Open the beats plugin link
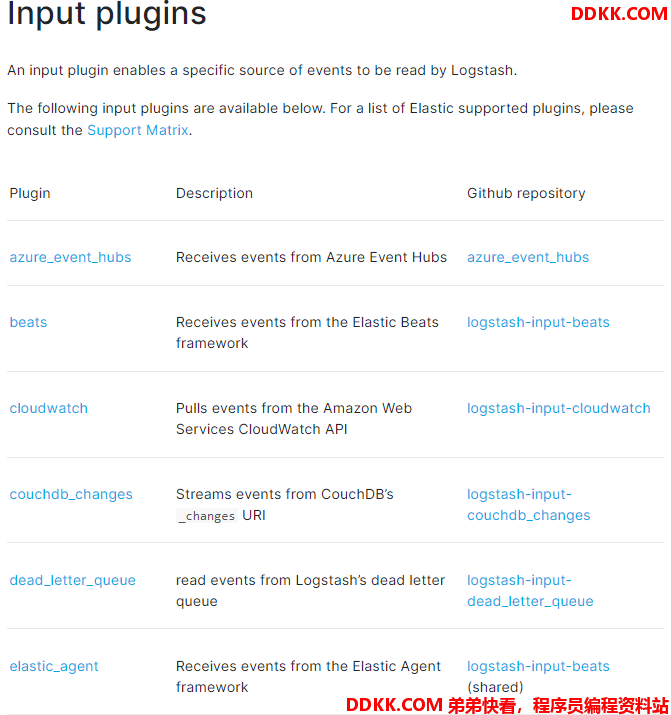 coord(28,322)
